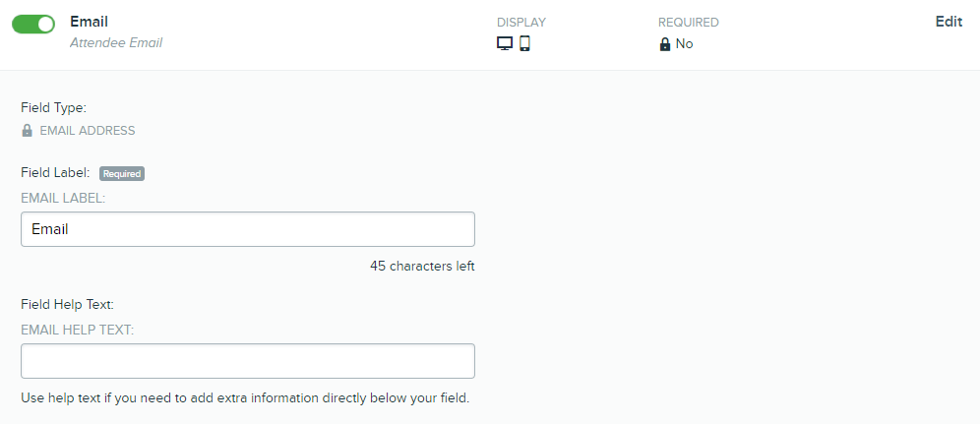Click the Required badge next to Field Label

click(122, 173)
